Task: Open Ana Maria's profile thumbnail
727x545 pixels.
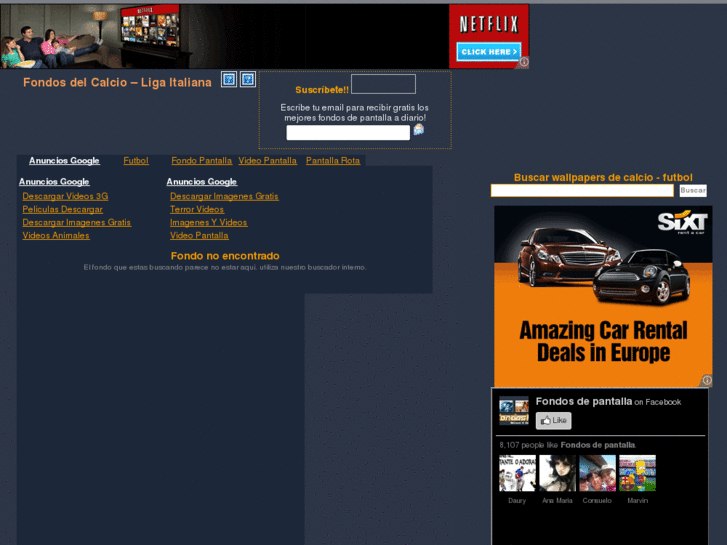Action: 557,474
